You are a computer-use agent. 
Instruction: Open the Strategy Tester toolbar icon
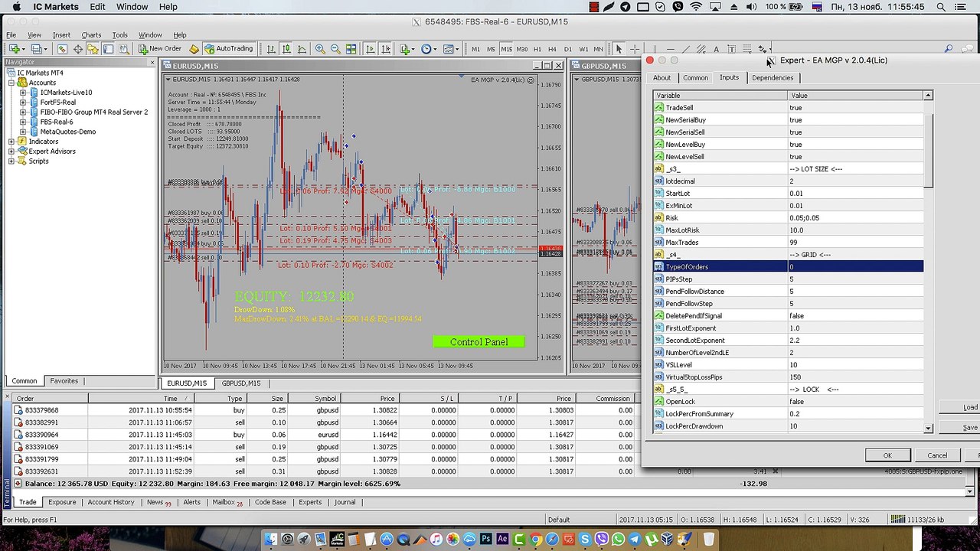pyautogui.click(x=123, y=49)
